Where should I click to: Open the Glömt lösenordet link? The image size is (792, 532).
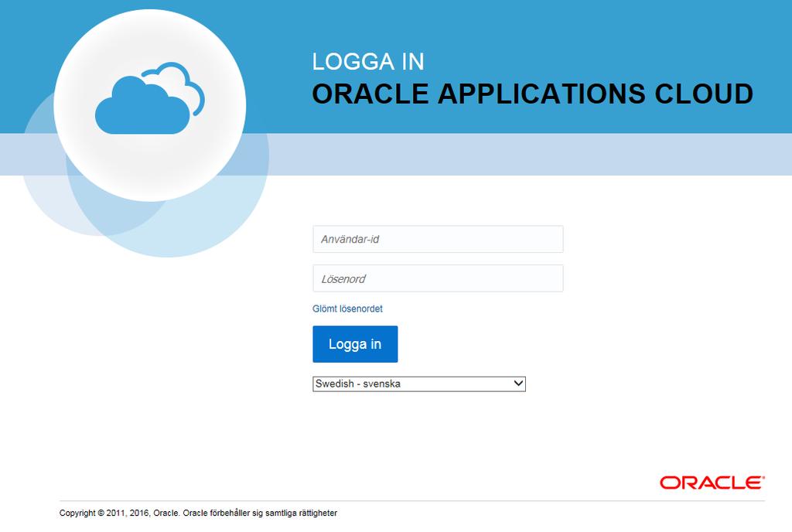[347, 309]
